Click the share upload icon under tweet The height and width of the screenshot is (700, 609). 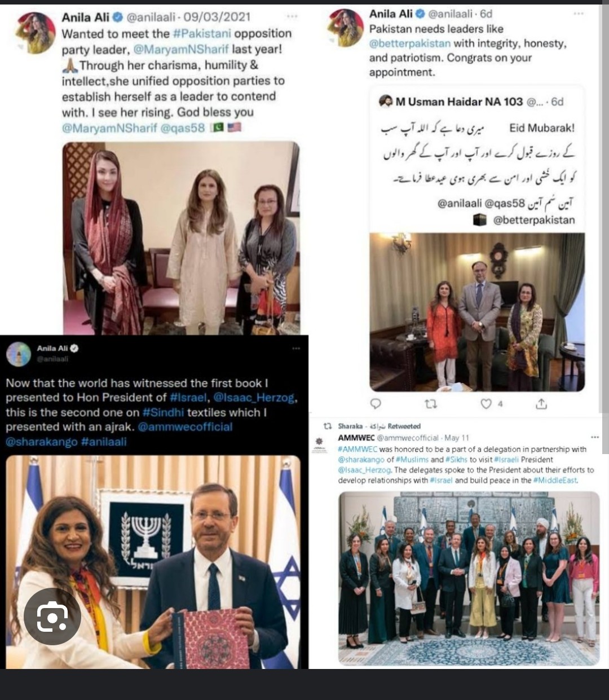tap(541, 403)
